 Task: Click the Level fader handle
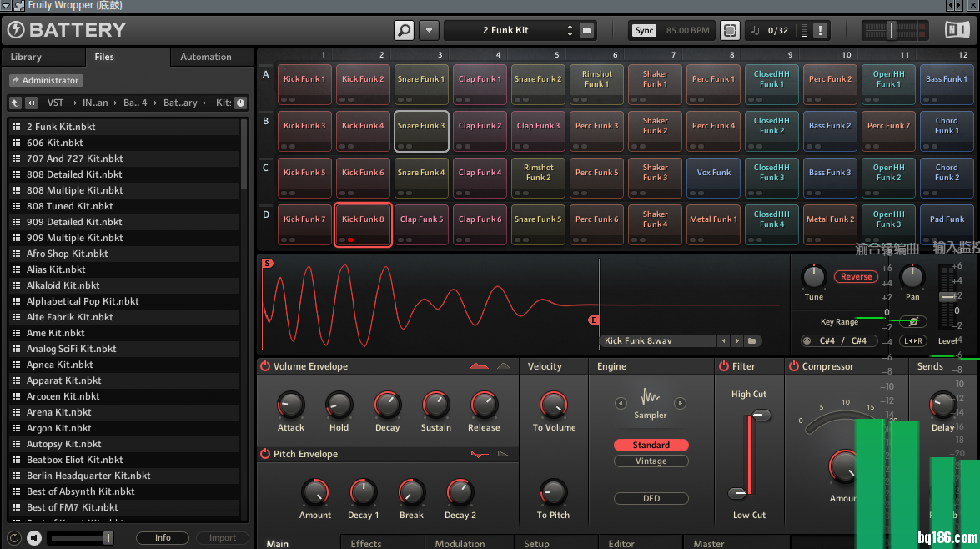click(947, 297)
